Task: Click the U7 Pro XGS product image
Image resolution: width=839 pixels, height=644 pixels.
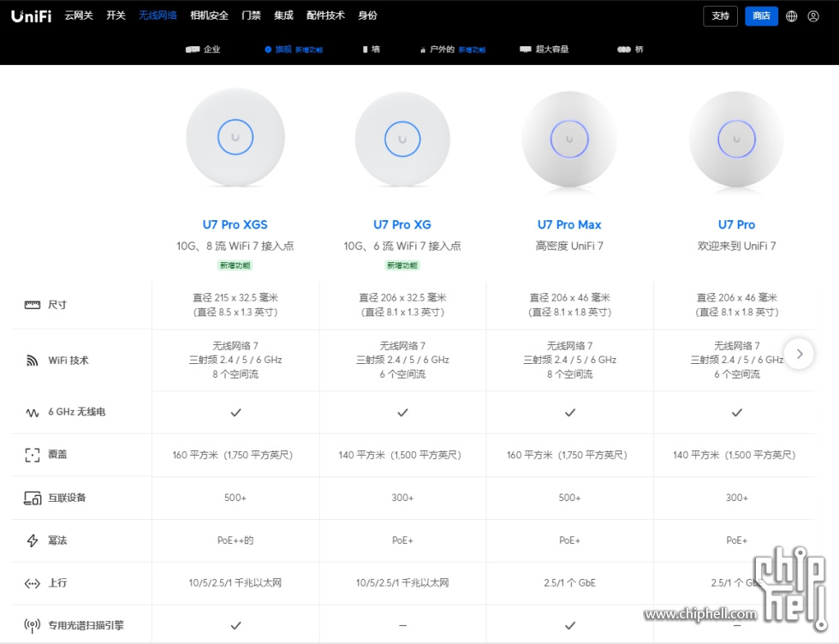Action: coord(235,138)
